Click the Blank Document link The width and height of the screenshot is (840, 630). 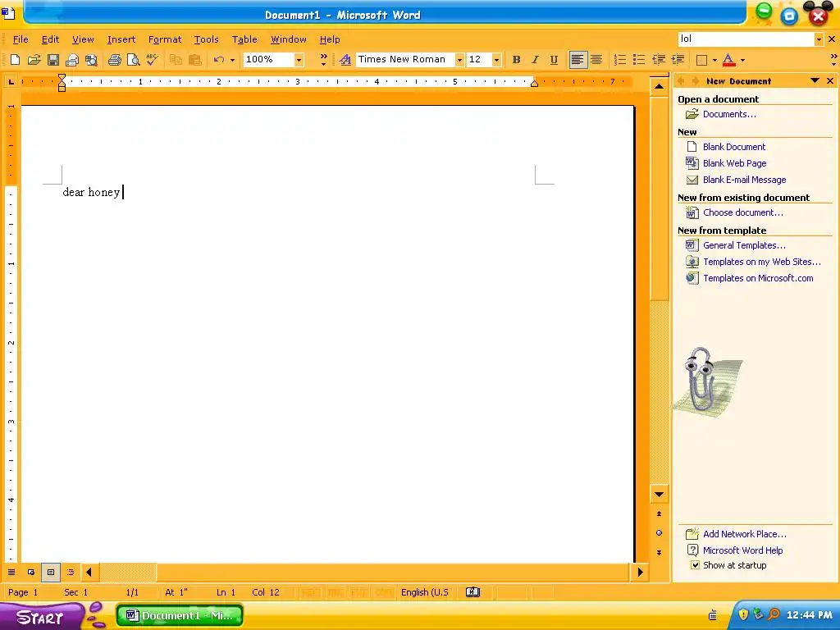[x=734, y=147]
